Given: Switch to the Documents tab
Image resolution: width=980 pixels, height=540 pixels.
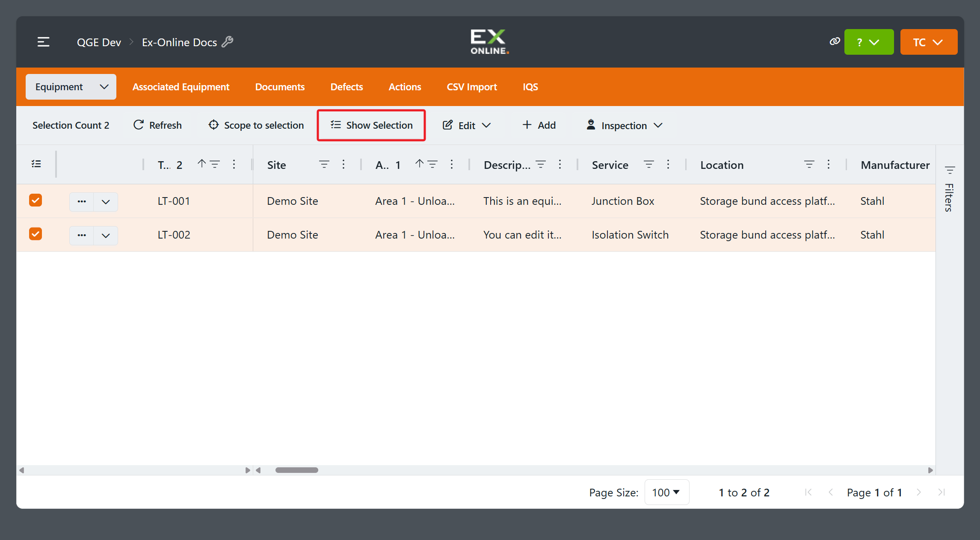Looking at the screenshot, I should 280,87.
